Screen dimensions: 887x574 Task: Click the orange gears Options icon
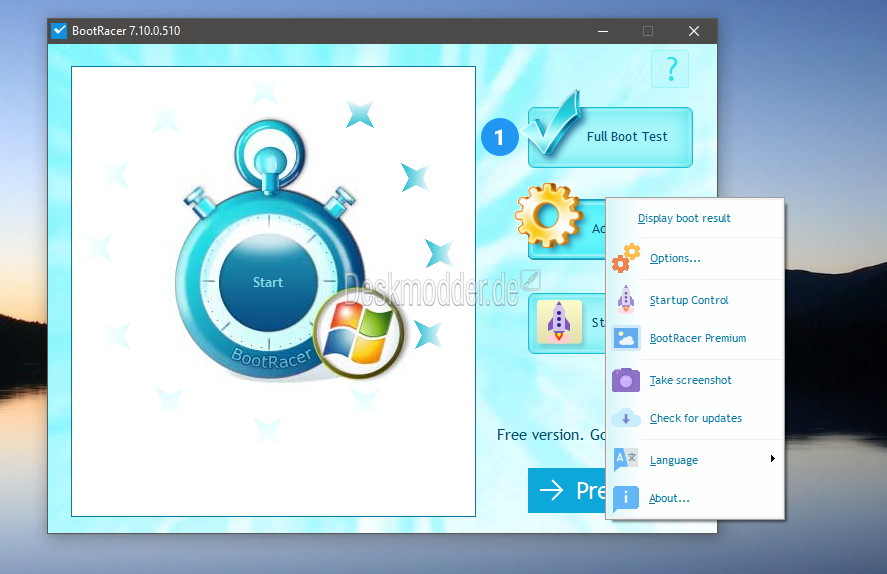tap(626, 258)
